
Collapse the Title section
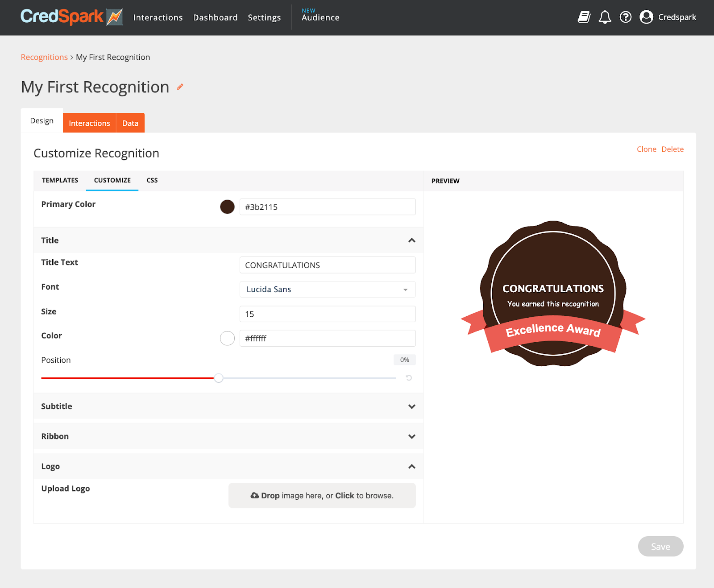tap(411, 240)
